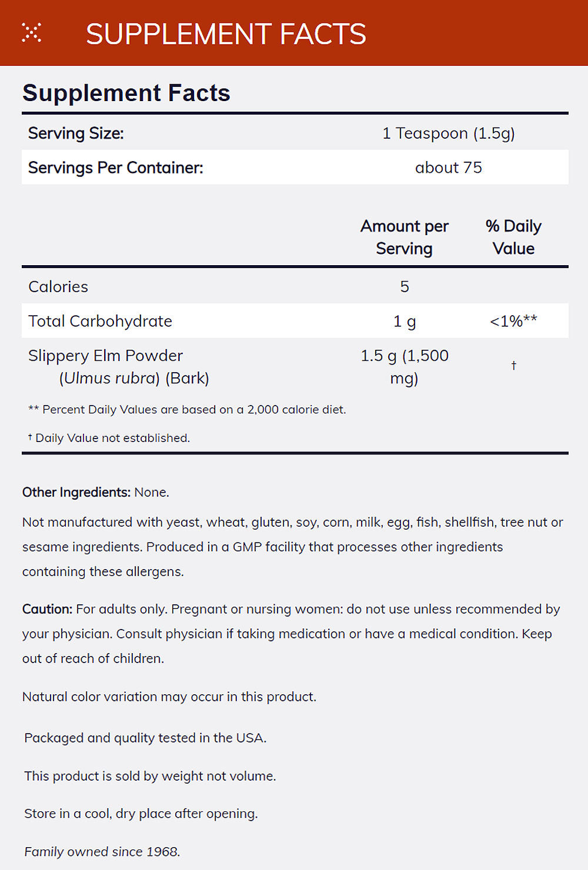This screenshot has width=588, height=870.
Task: Select the Servings Per Container row
Action: [x=295, y=168]
